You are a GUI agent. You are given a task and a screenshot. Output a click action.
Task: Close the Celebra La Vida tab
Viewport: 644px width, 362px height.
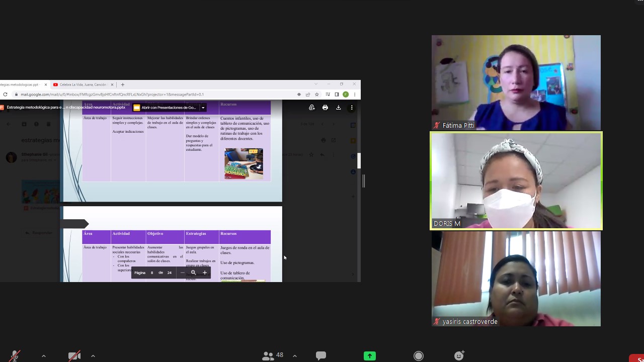[x=113, y=84]
